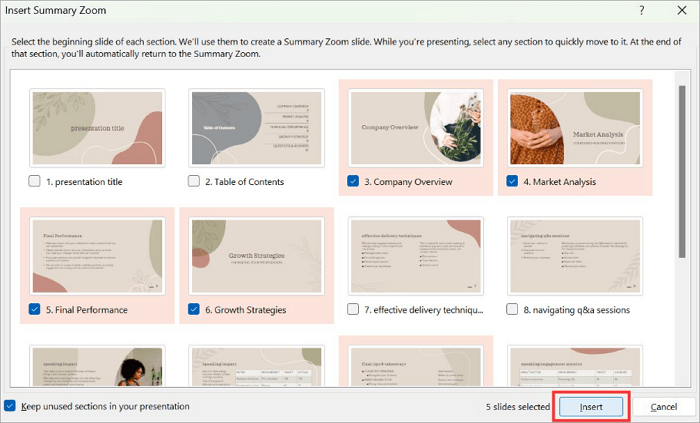Click the vertical scrollbar thumb
700x423 pixels.
tap(682, 172)
